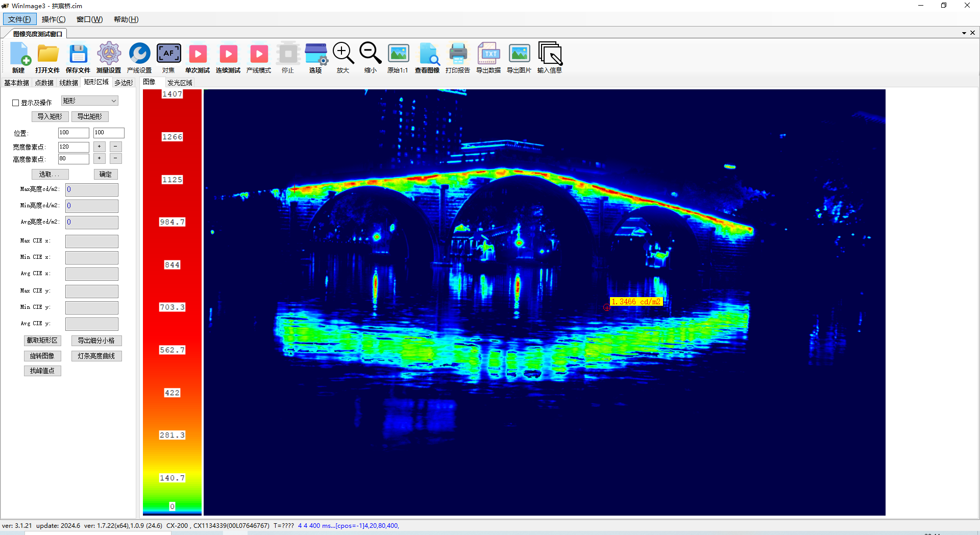Click the 导入矩形 button
Image resolution: width=980 pixels, height=535 pixels.
pyautogui.click(x=50, y=116)
